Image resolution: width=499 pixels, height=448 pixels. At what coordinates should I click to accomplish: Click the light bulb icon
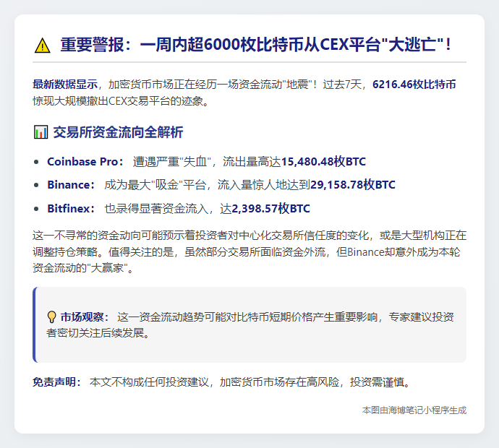pos(51,317)
